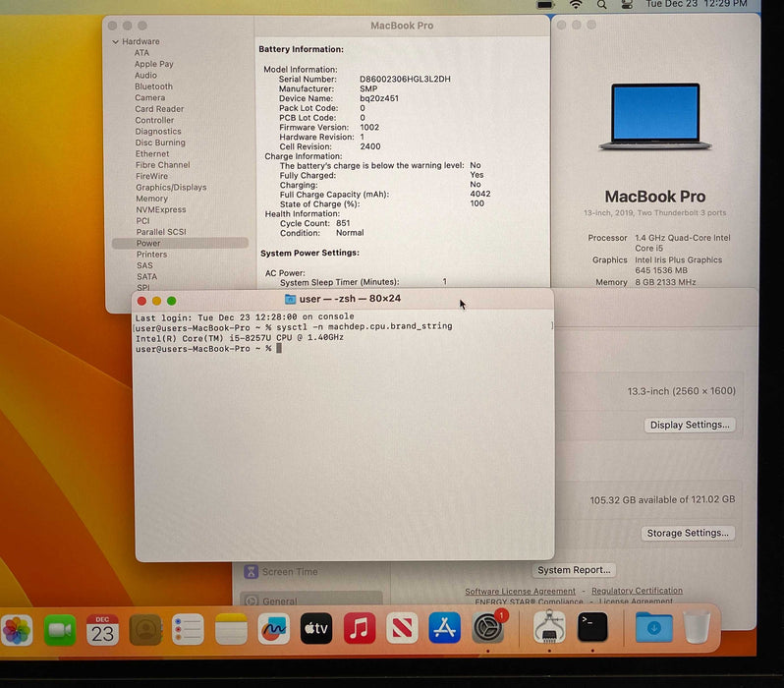This screenshot has width=784, height=688.
Task: Select ATA in Hardware list
Action: 141,52
